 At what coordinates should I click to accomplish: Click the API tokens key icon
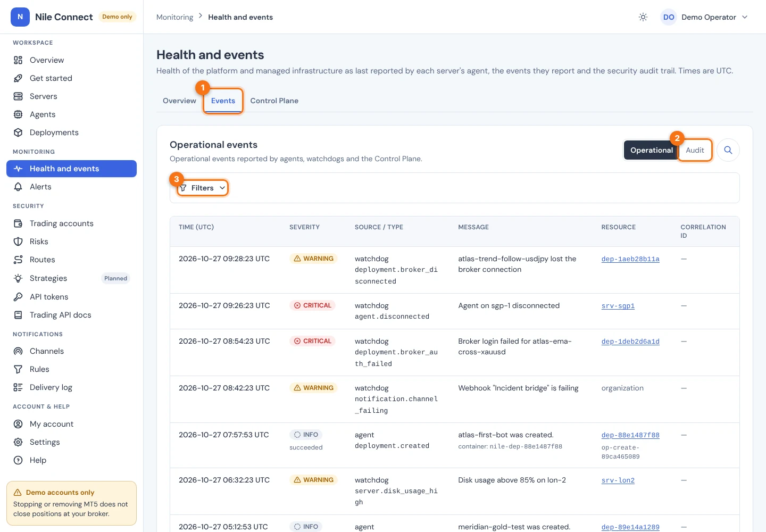[18, 297]
